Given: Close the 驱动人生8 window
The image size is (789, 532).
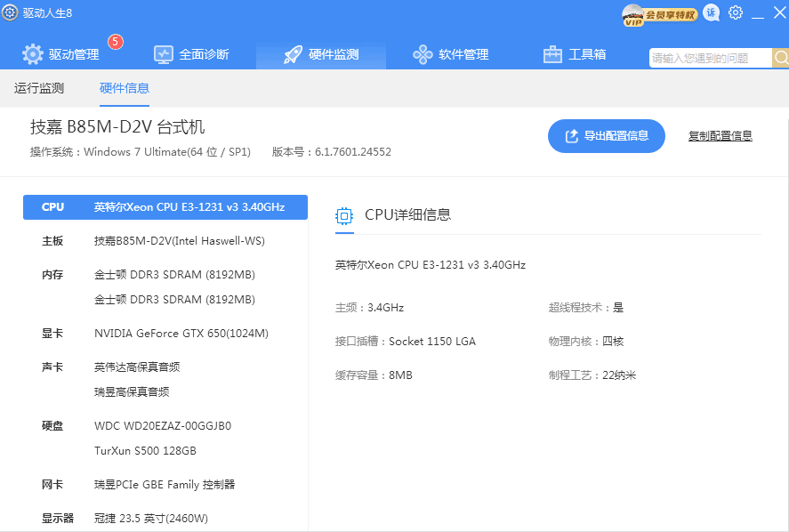Looking at the screenshot, I should click(779, 12).
